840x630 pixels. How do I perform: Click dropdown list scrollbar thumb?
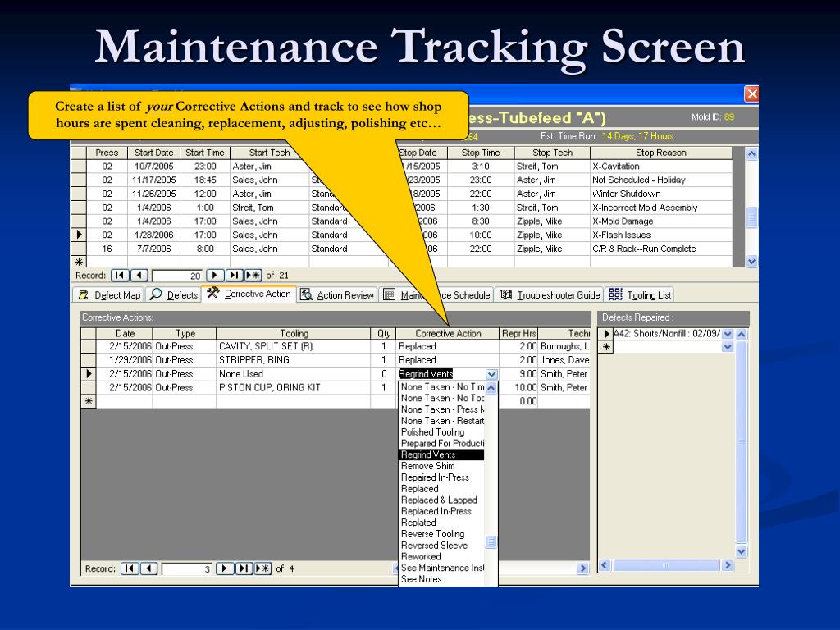click(x=491, y=542)
